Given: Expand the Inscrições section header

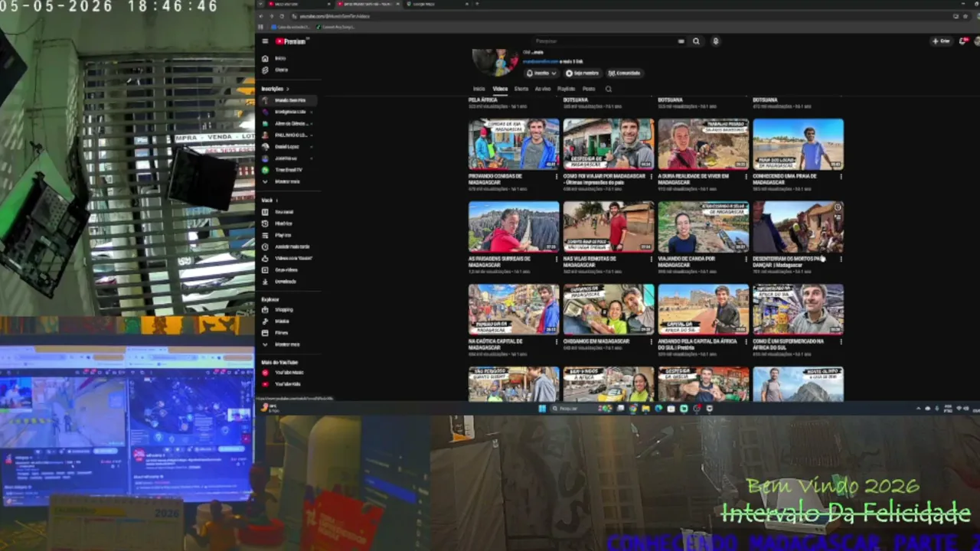Looking at the screenshot, I should point(274,89).
